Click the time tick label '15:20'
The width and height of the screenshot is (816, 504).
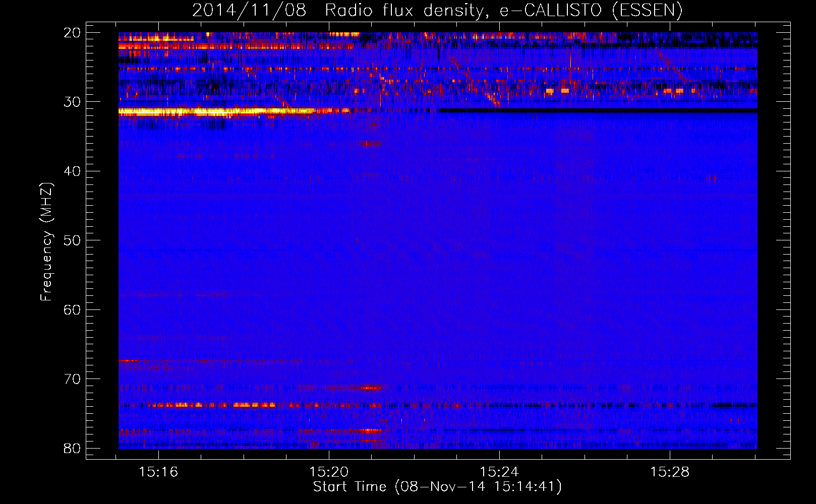click(329, 472)
